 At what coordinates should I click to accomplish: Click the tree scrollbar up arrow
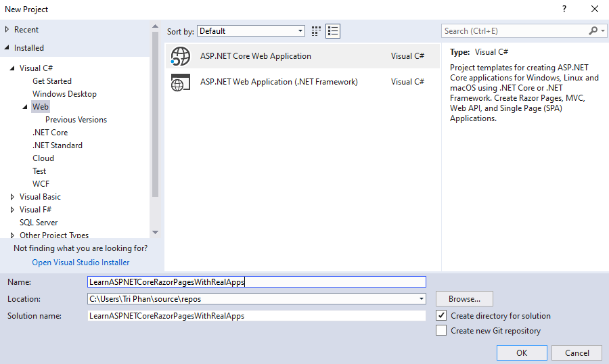pyautogui.click(x=156, y=26)
